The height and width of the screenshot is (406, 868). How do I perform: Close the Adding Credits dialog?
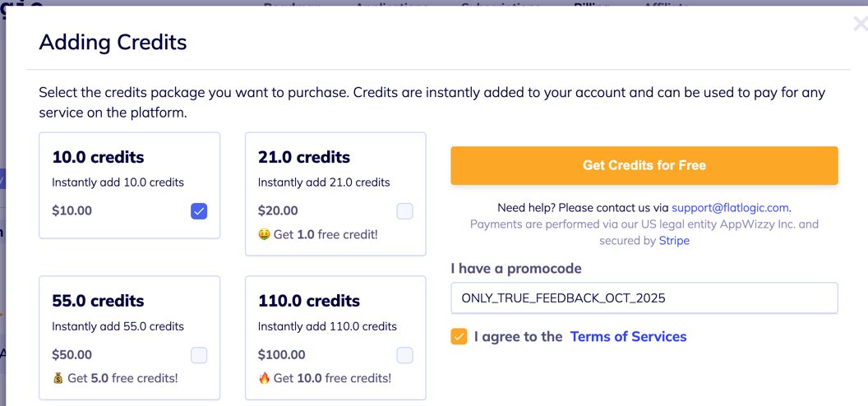click(x=859, y=24)
